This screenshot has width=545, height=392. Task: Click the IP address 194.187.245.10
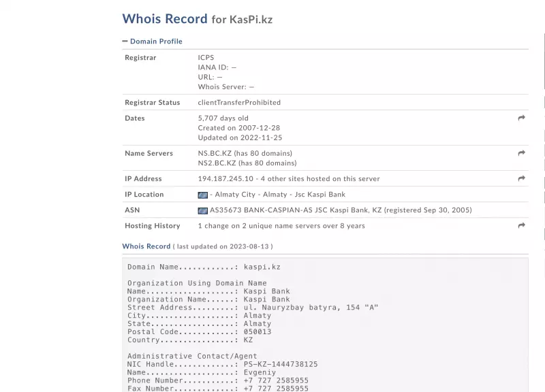225,178
